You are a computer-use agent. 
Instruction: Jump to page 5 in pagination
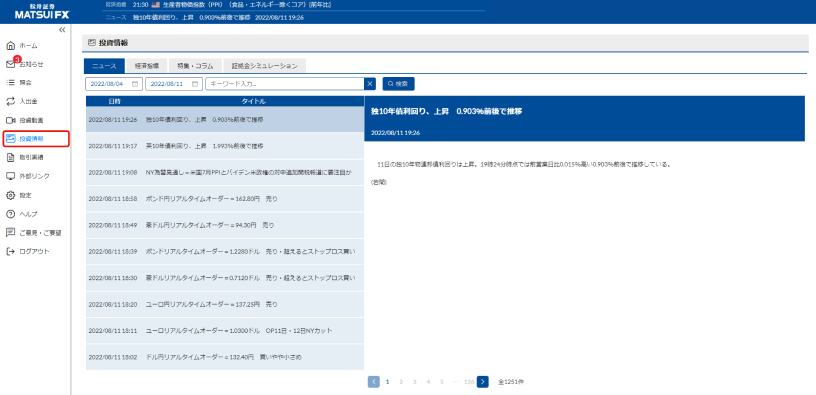tap(442, 381)
